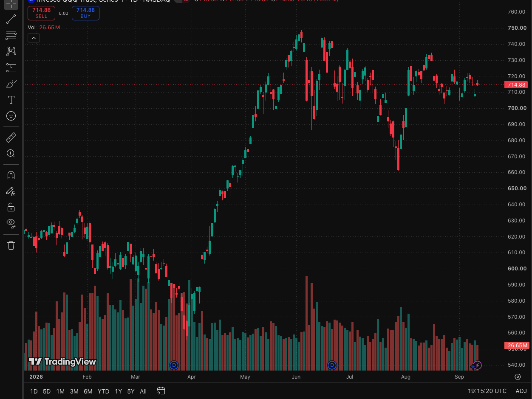
Task: Click the Vol 26.65M indicator legend
Action: click(x=44, y=27)
